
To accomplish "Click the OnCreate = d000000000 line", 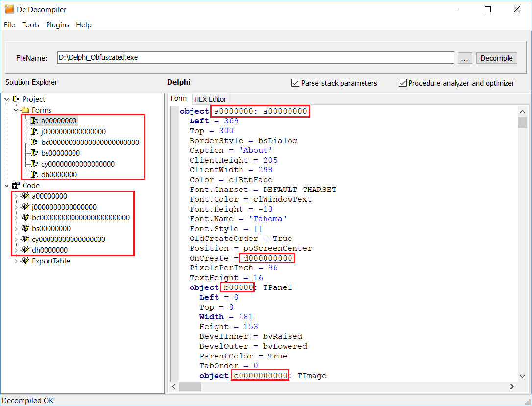I will point(241,258).
